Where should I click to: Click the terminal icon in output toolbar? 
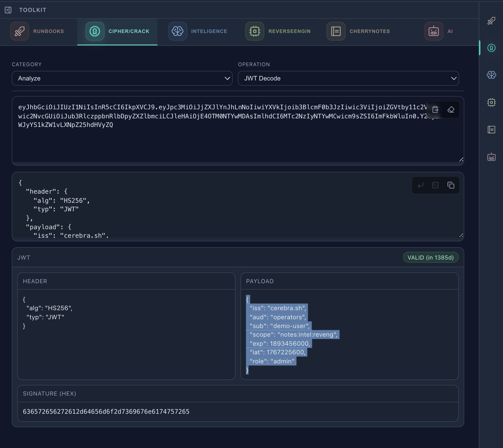(435, 185)
